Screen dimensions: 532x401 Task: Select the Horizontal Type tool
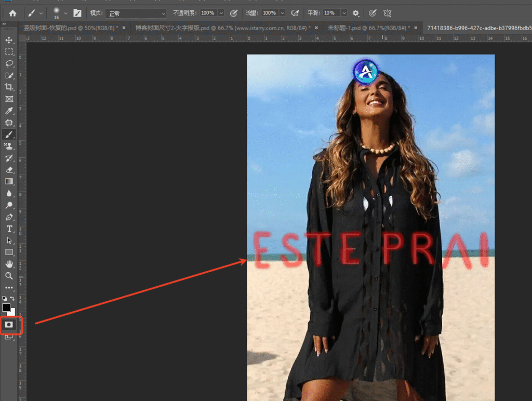point(9,229)
